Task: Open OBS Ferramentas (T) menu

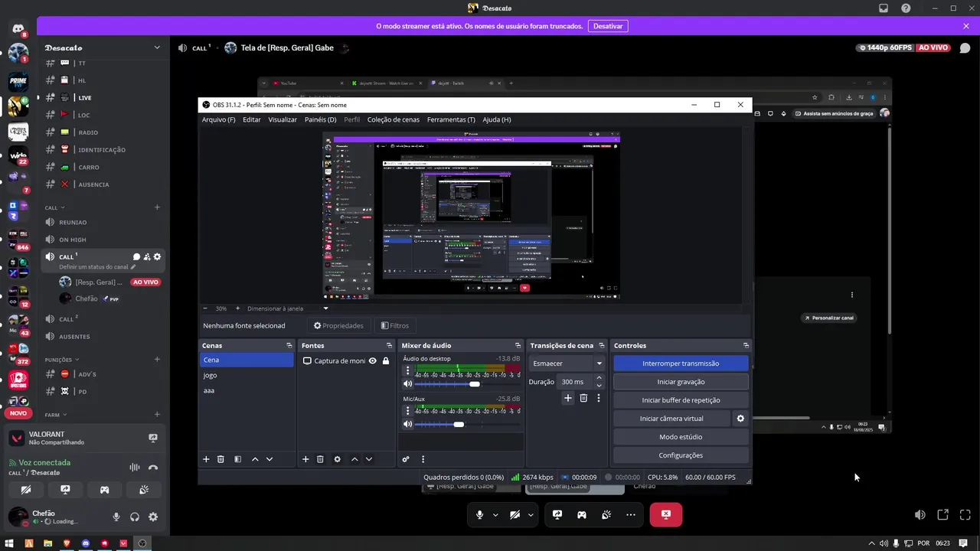Action: coord(451,119)
